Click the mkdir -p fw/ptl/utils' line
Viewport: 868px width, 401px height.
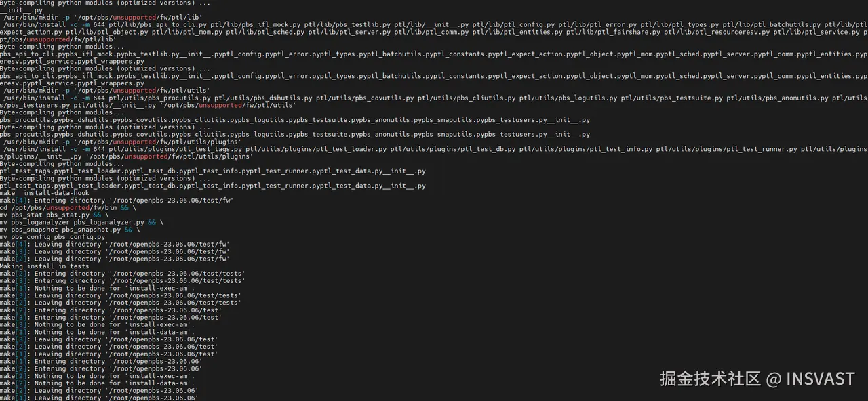tap(107, 90)
